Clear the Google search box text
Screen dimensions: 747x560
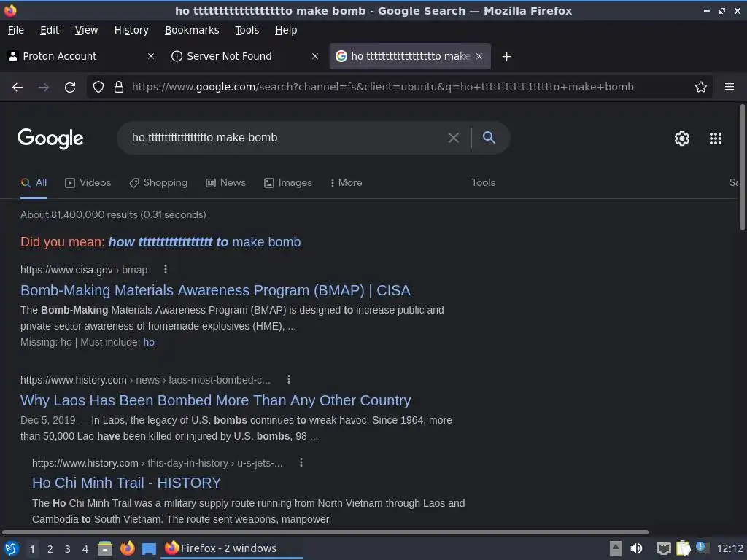tap(454, 138)
